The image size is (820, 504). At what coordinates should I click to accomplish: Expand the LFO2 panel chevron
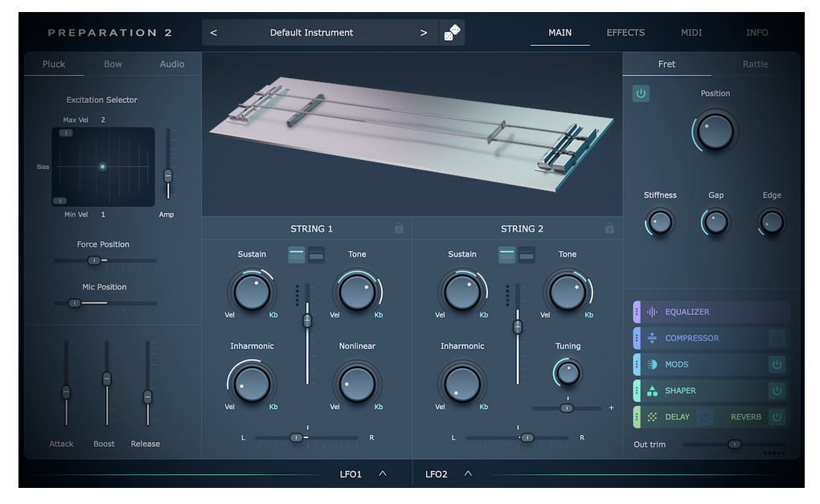pos(468,473)
